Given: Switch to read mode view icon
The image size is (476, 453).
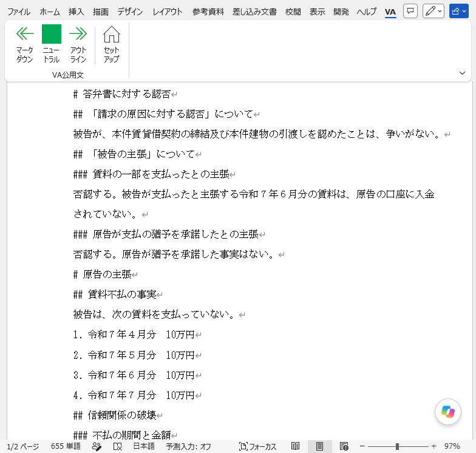Looking at the screenshot, I should (295, 446).
